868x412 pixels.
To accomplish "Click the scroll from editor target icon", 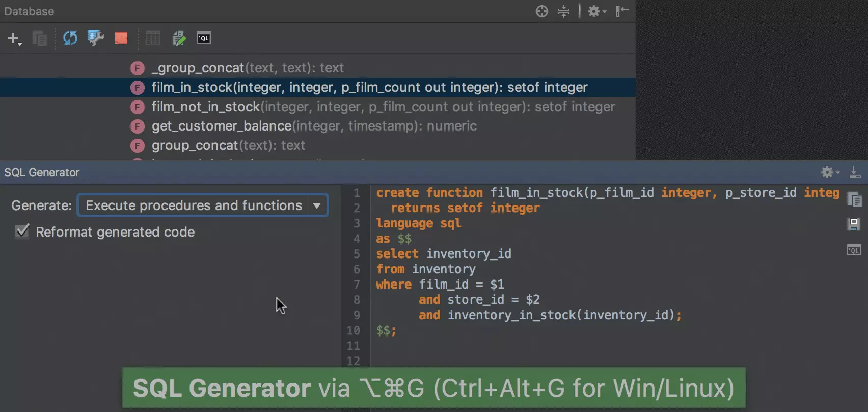I will click(542, 11).
